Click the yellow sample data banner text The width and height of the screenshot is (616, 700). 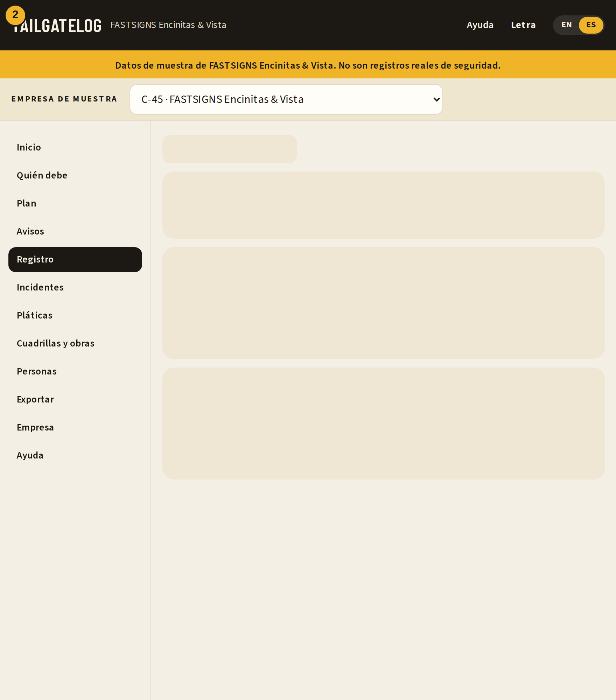(308, 65)
